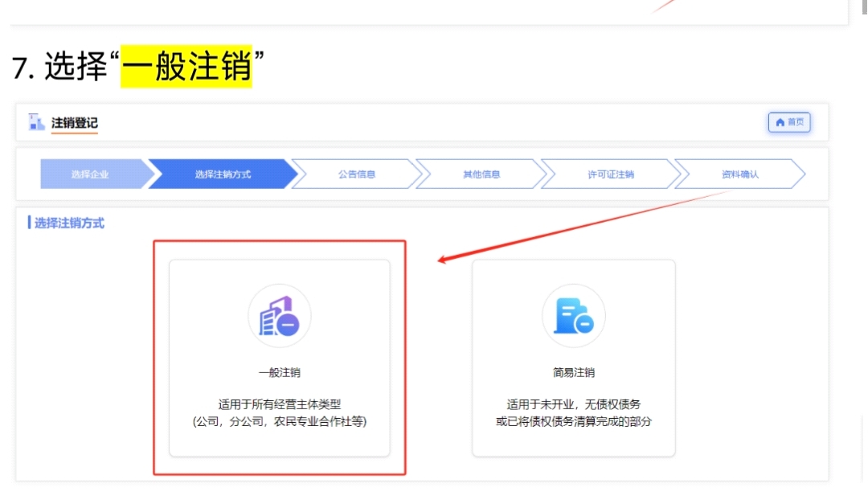Screen dimensions: 868x500
Task: Navigate to the 资料确认 step
Action: [x=739, y=174]
